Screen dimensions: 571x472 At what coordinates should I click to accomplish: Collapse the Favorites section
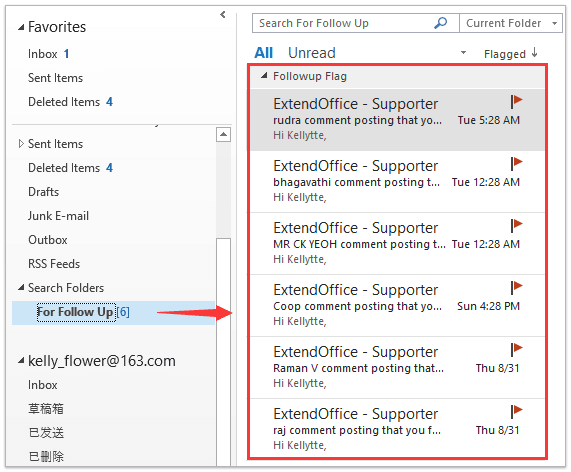[21, 27]
